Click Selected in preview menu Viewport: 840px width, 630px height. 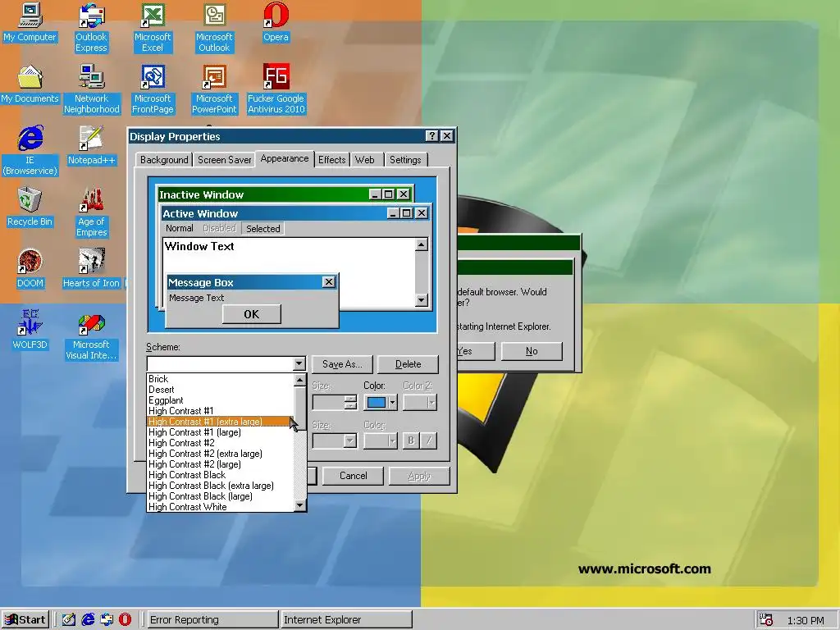[263, 229]
